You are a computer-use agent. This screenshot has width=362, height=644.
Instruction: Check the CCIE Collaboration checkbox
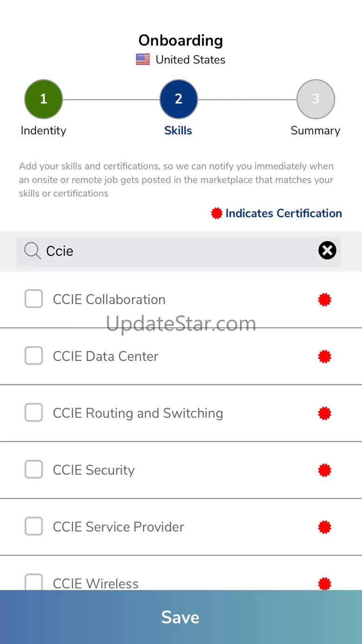point(34,299)
